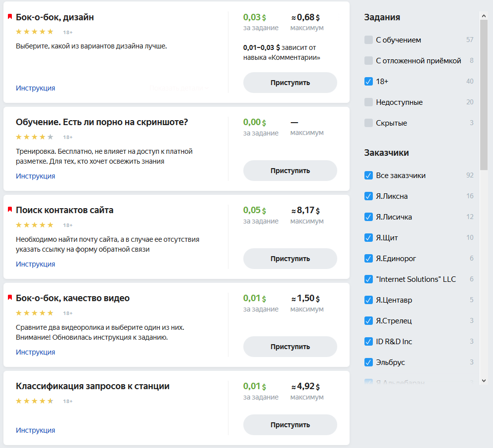This screenshot has width=493, height=448.
Task: Open the instruction link for "Бок-о-бок, качество видео"
Action: click(x=36, y=352)
